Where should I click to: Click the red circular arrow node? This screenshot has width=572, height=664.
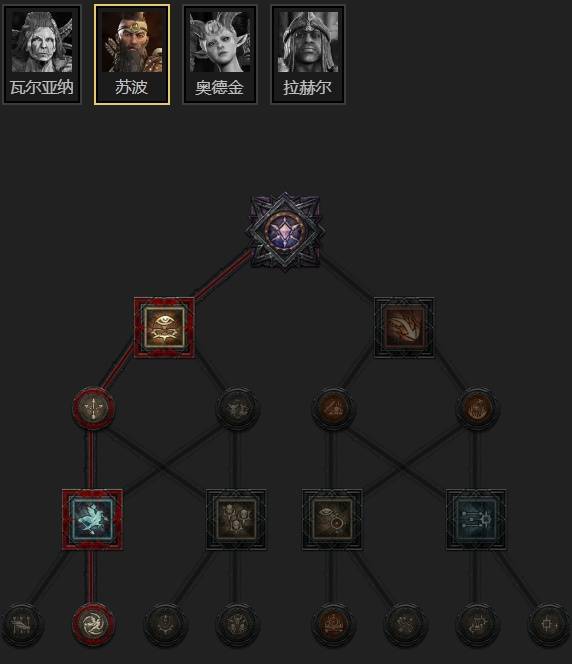pos(93,408)
